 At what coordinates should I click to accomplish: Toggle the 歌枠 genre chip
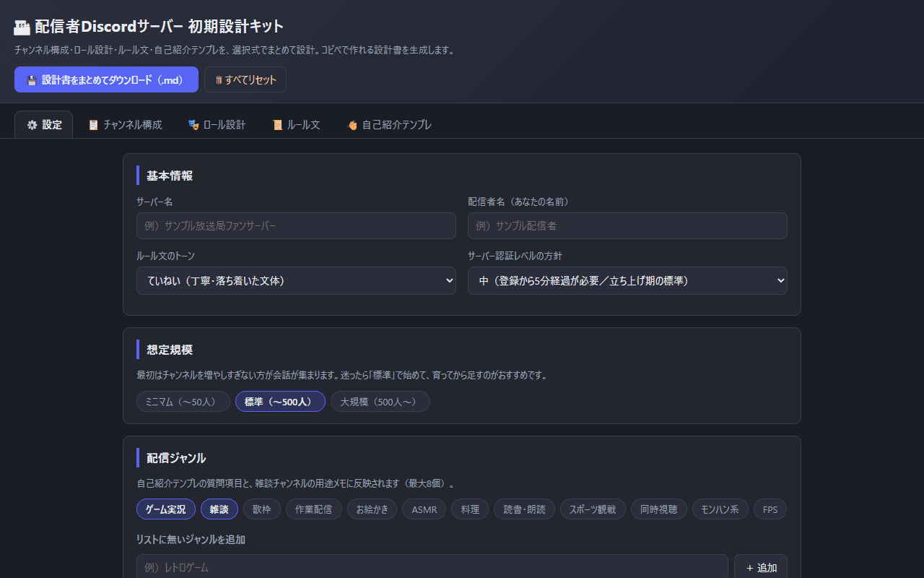[x=262, y=509]
